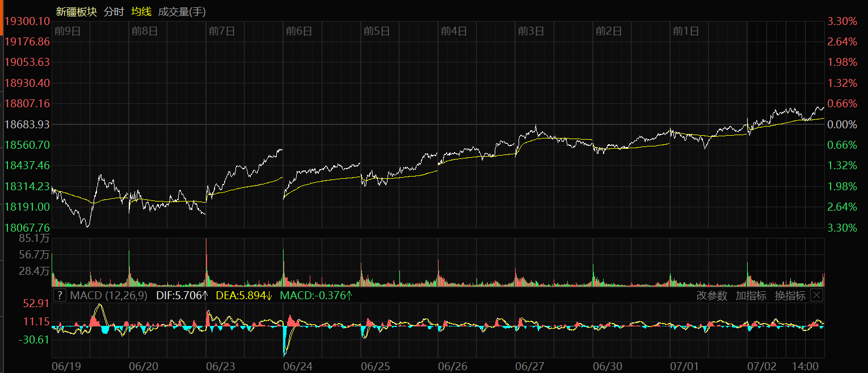Click the 07/02 date on time axis
The image size is (868, 373).
tap(762, 366)
